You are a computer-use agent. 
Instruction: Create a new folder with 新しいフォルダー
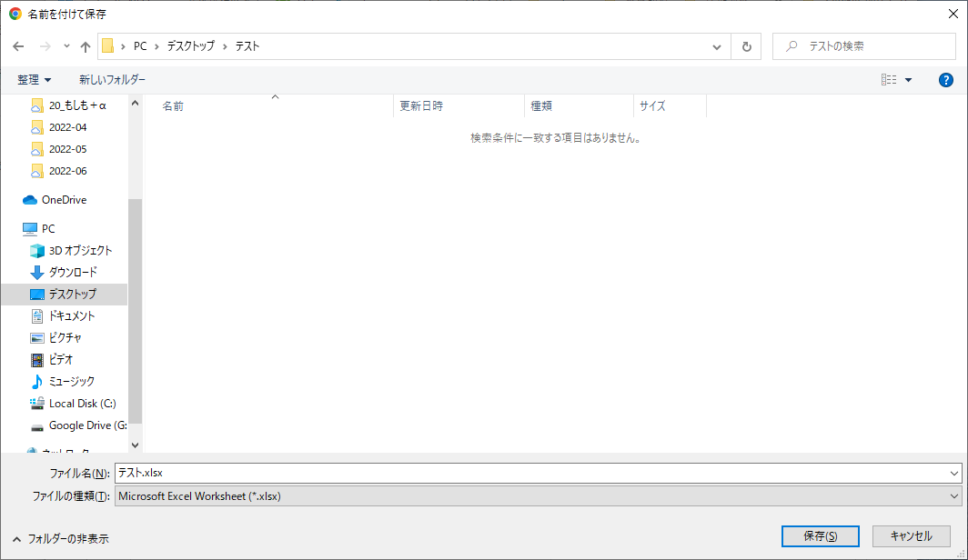[112, 80]
